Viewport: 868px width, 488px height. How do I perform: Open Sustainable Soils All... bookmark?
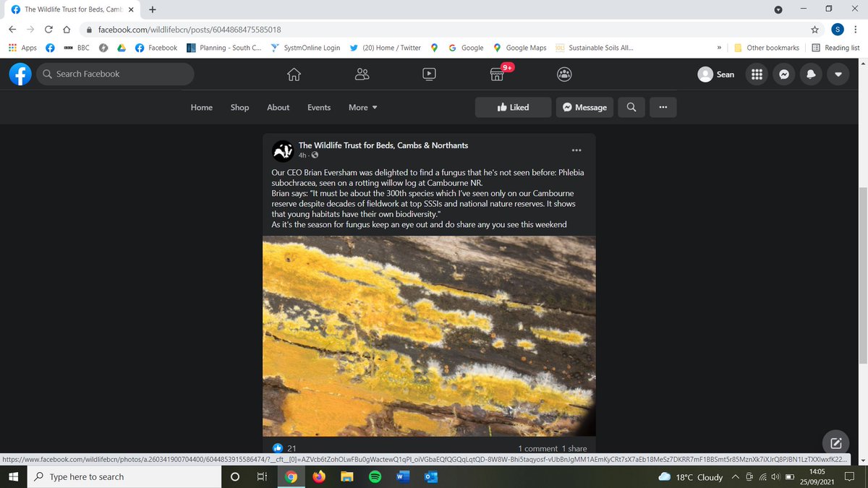click(x=595, y=48)
